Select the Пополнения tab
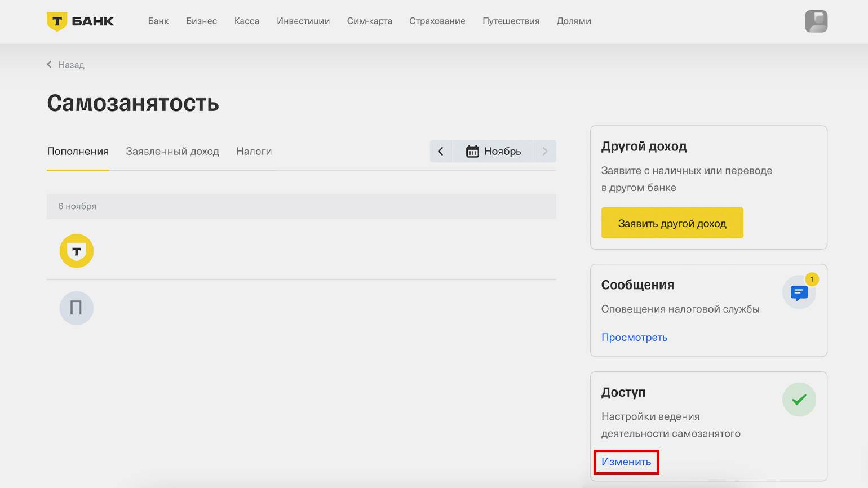Image resolution: width=868 pixels, height=488 pixels. 78,152
